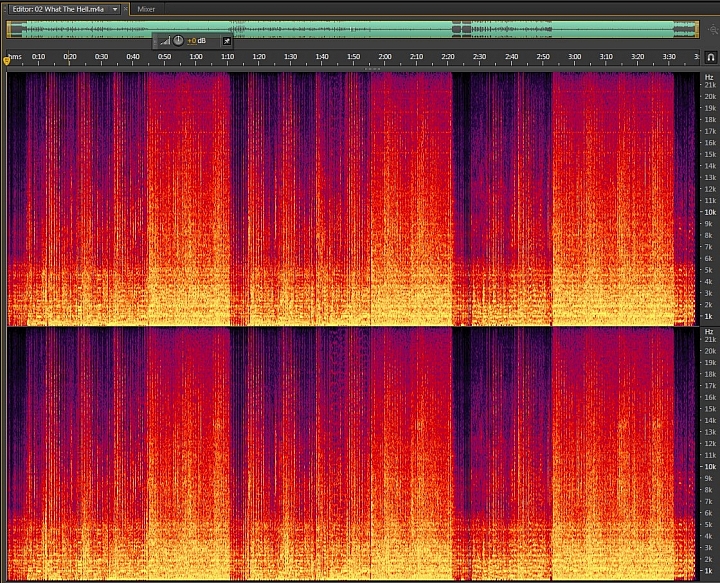Click 2:40 on the time ruler
This screenshot has height=583, width=720.
coord(511,56)
